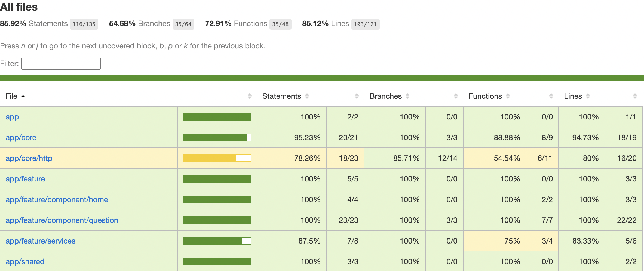This screenshot has width=644, height=271.
Task: Sort by Functions fraction column arrow
Action: [551, 96]
